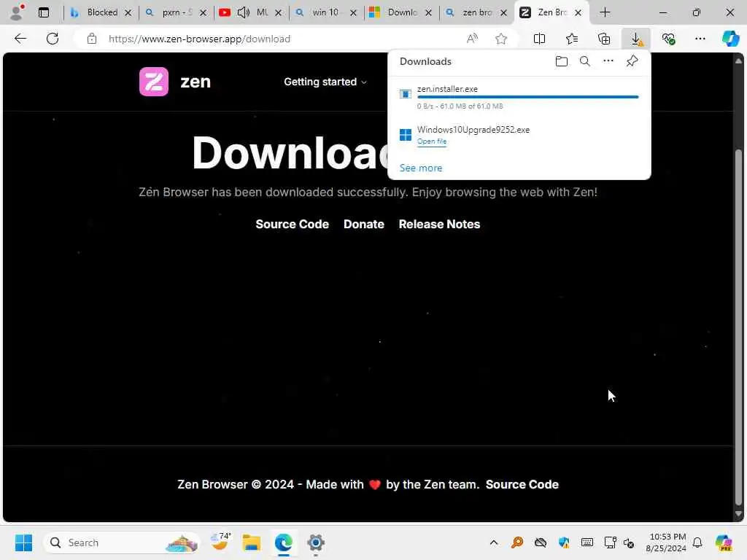Open a new tab with plus button
Screen dimensions: 747x560
click(605, 12)
